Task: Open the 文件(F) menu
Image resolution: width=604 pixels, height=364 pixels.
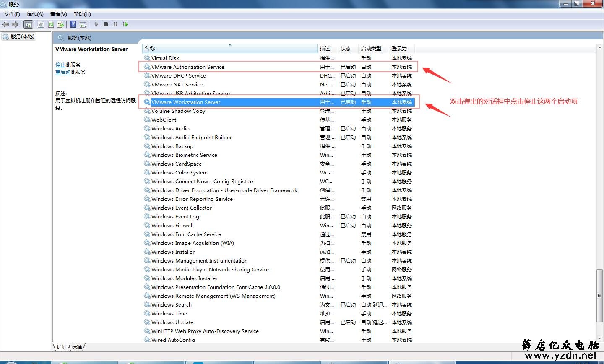Action: tap(12, 14)
